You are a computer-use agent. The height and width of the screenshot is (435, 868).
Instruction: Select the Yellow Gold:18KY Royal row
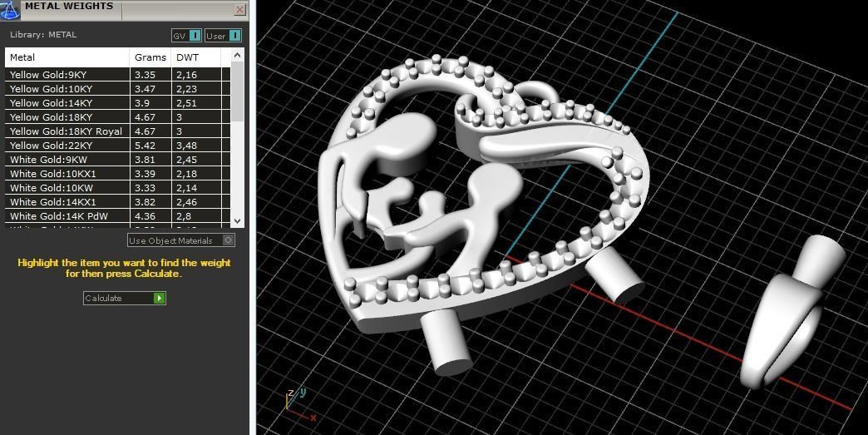click(x=117, y=131)
